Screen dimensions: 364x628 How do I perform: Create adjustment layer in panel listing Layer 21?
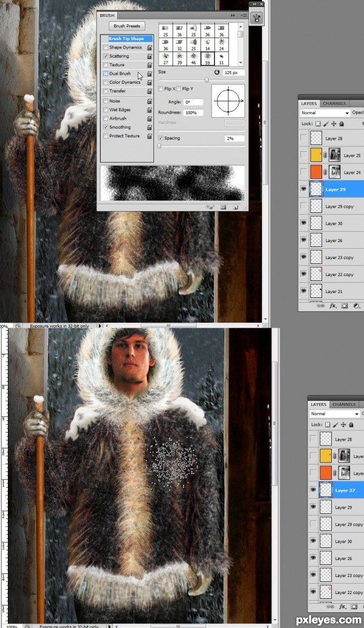pyautogui.click(x=356, y=306)
